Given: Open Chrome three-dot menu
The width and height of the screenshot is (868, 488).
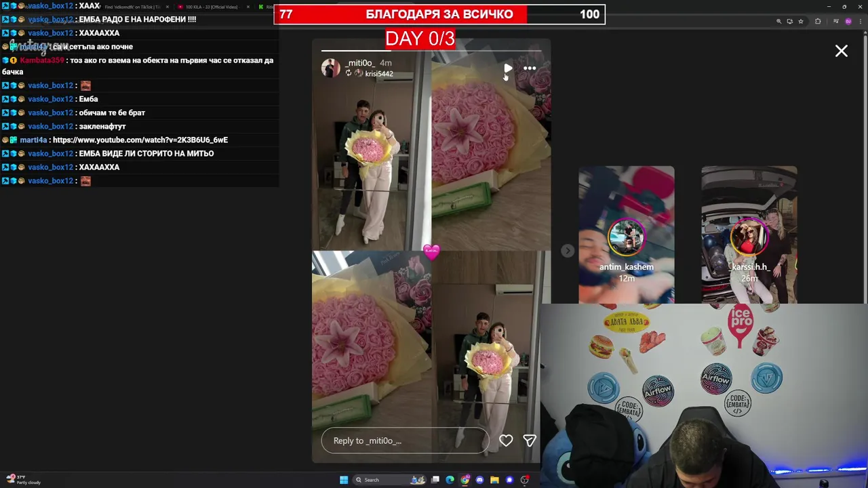Looking at the screenshot, I should [861, 21].
